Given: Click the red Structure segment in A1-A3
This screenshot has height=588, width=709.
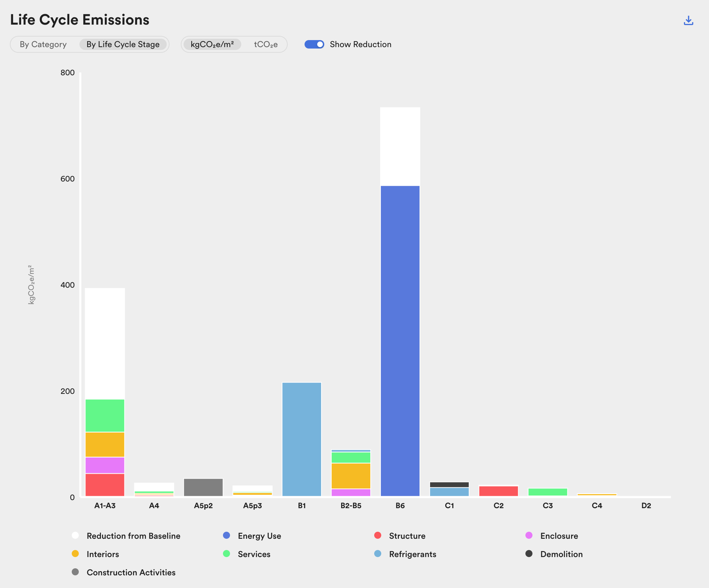Looking at the screenshot, I should [x=105, y=485].
